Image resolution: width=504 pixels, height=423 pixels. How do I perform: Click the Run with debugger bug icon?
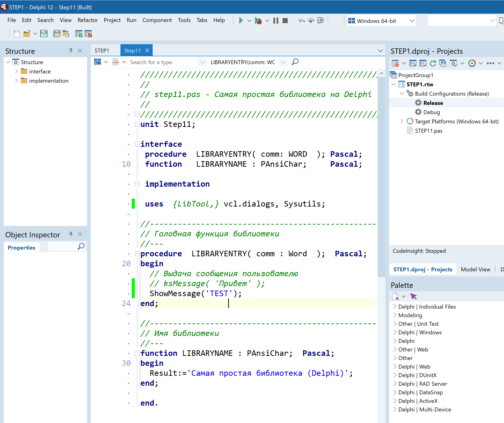(x=258, y=21)
